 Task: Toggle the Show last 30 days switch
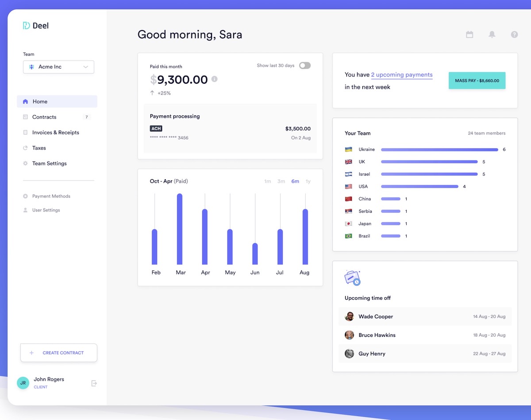304,65
